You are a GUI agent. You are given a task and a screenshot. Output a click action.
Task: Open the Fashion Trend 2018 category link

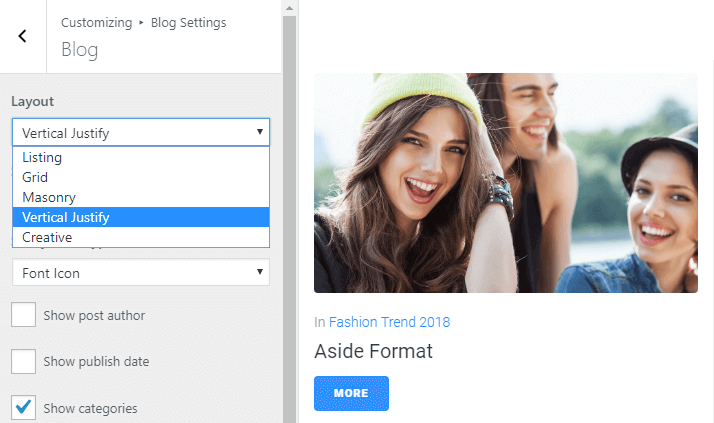[x=389, y=322]
